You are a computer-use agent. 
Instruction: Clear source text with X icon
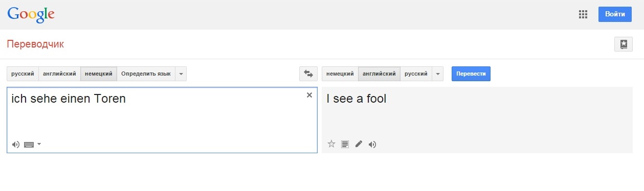coord(309,95)
